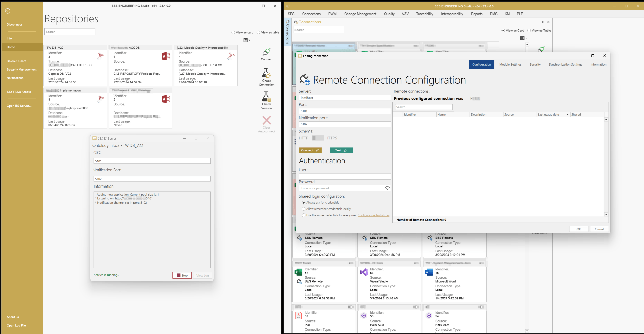
Task: Click the Word icon on connection 15
Action: point(429,272)
